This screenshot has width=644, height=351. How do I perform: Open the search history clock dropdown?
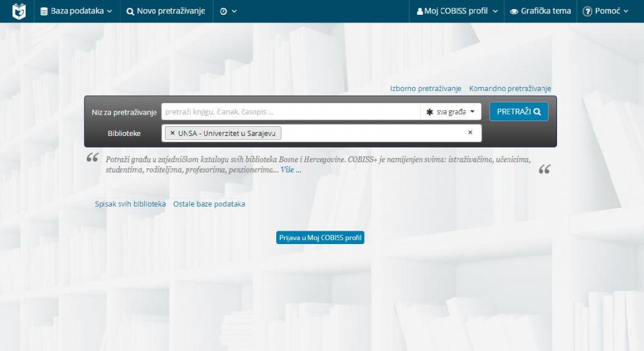coord(228,11)
